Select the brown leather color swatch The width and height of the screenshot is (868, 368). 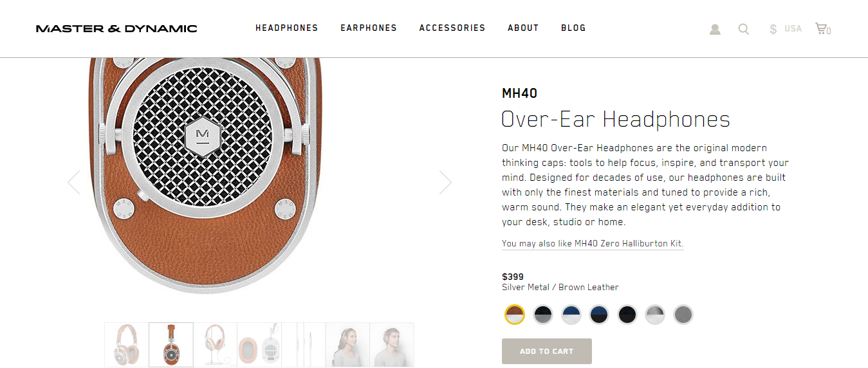click(x=515, y=315)
